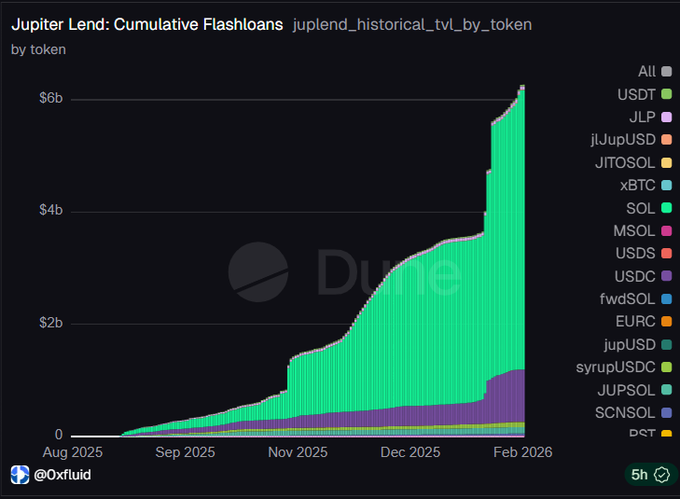This screenshot has width=680, height=499.
Task: Click the green SOL legend dot
Action: pos(666,208)
